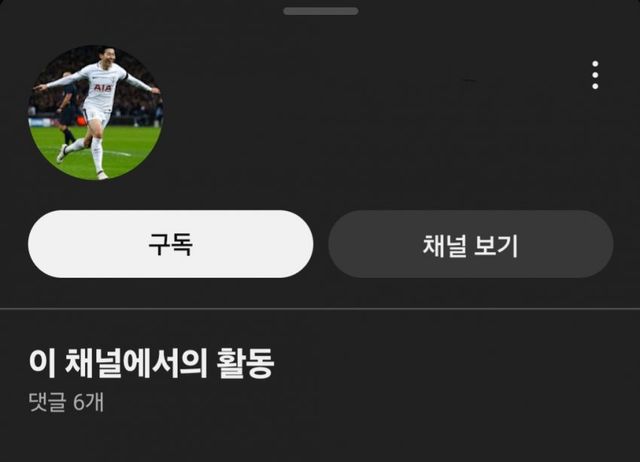Open channel activity section title

pos(151,363)
